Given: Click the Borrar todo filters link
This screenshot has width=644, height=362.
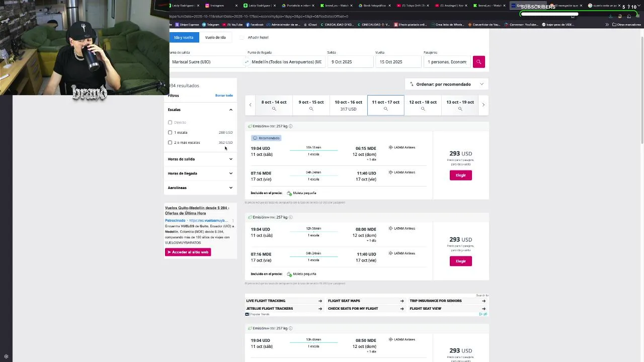Looking at the screenshot, I should tap(224, 96).
